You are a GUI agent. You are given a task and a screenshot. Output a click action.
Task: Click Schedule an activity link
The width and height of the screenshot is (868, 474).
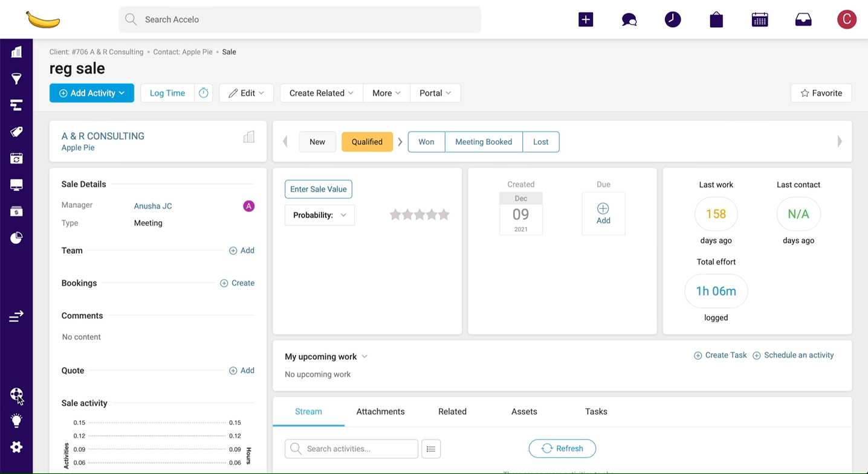pos(793,355)
